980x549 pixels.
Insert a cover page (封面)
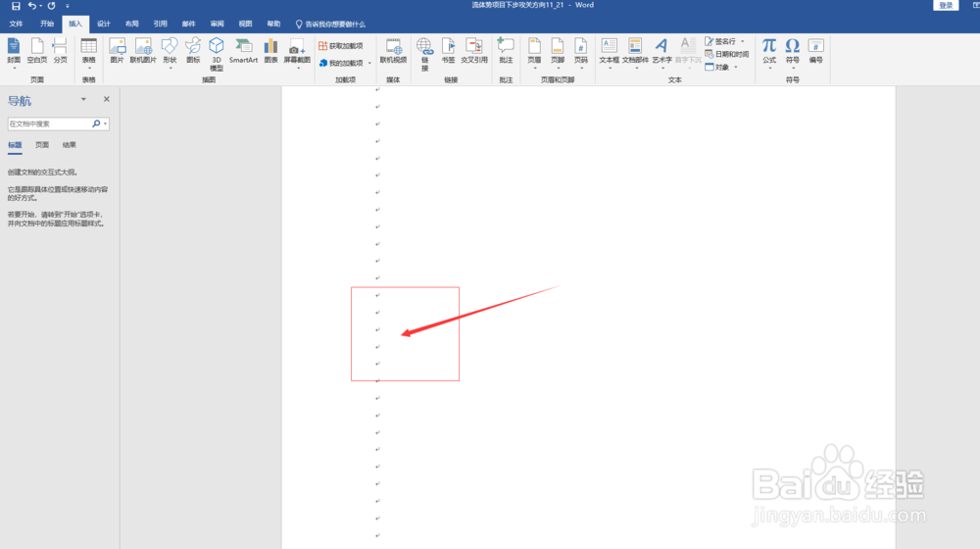coord(14,51)
